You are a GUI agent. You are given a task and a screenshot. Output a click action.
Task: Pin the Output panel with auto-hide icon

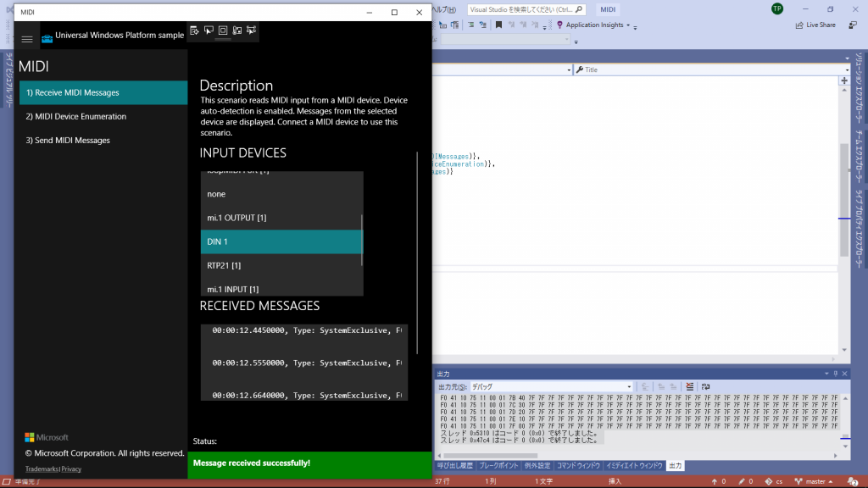836,374
